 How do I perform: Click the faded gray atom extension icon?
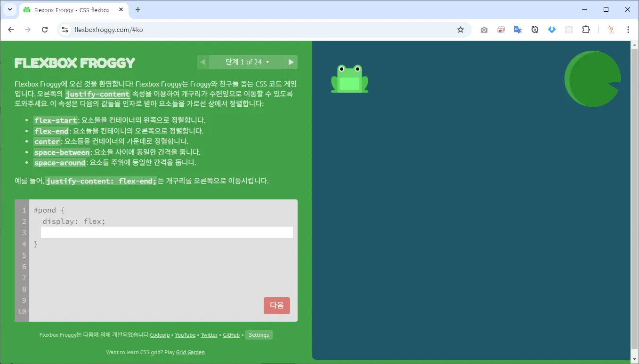click(x=569, y=30)
